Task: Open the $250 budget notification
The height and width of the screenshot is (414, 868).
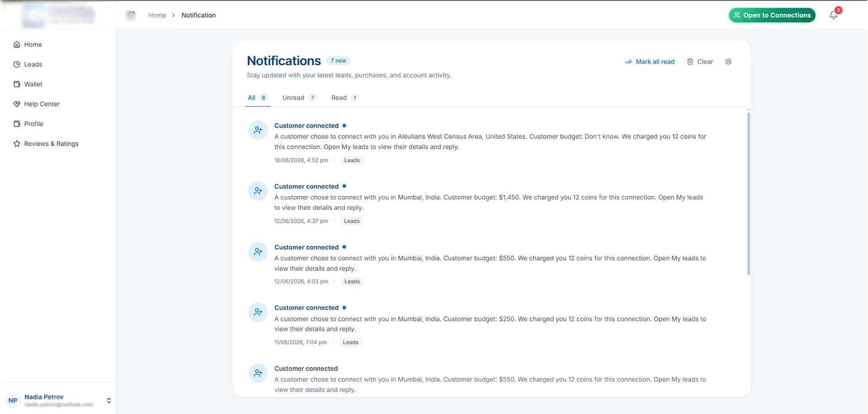Action: point(490,324)
